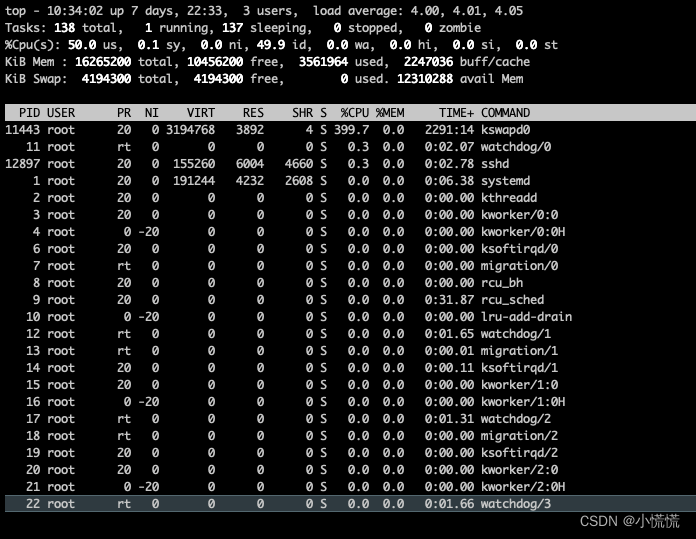Click migration/1 in the process list
The height and width of the screenshot is (539, 696).
(x=520, y=351)
